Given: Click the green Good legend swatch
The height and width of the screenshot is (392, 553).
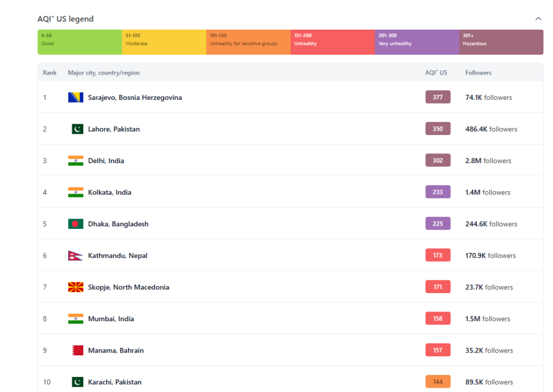Looking at the screenshot, I should [79, 42].
